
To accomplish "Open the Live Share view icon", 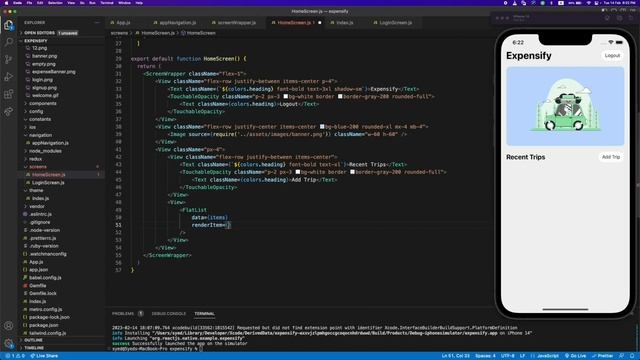I will tap(9, 111).
